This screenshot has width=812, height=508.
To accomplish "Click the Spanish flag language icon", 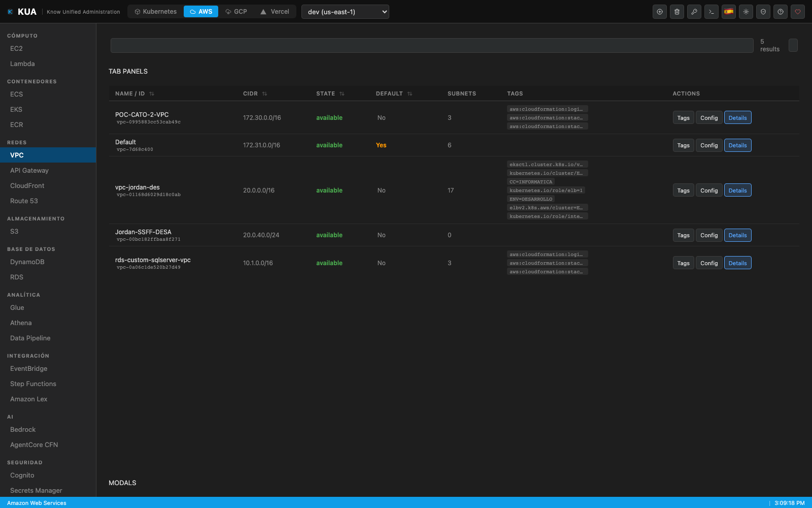I will tap(729, 12).
